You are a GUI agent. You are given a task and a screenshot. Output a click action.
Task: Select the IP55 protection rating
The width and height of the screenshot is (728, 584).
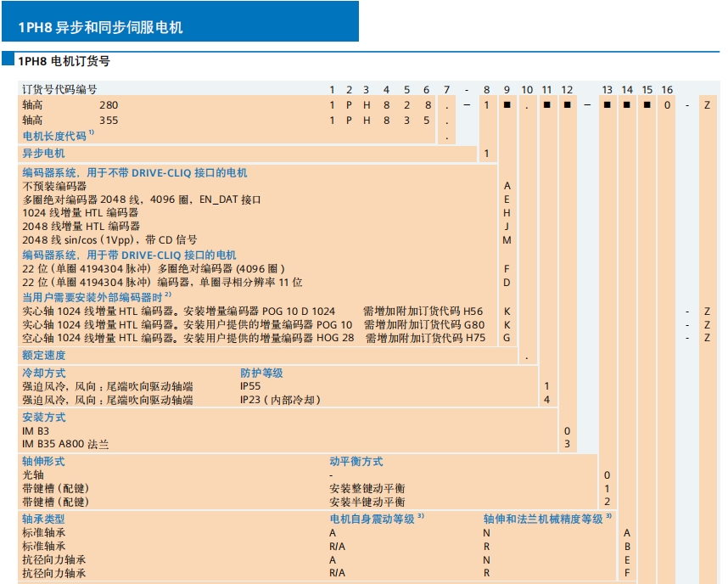coord(251,386)
